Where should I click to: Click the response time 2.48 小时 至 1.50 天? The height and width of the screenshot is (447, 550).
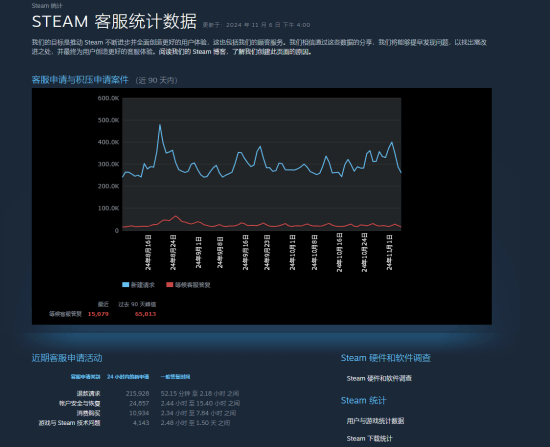pyautogui.click(x=195, y=423)
